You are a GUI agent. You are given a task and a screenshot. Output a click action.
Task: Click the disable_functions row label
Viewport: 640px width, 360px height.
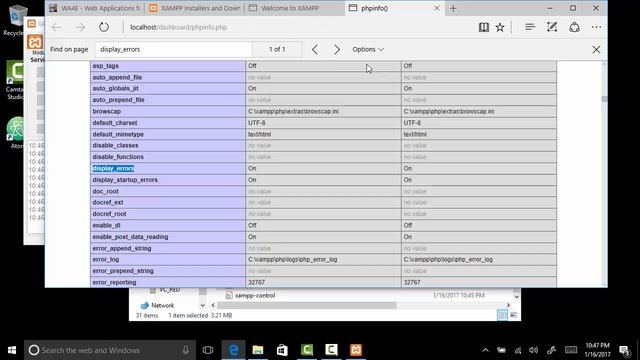tap(118, 157)
